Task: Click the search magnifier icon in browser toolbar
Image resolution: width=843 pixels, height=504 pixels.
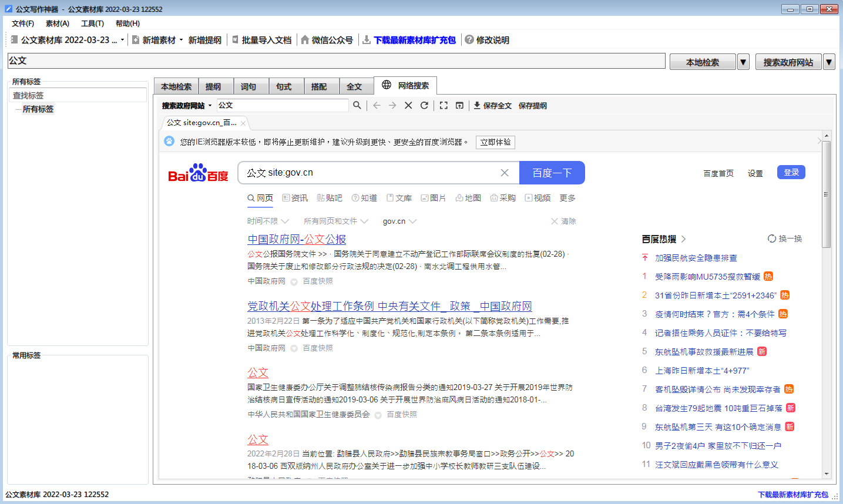Action: click(x=357, y=105)
